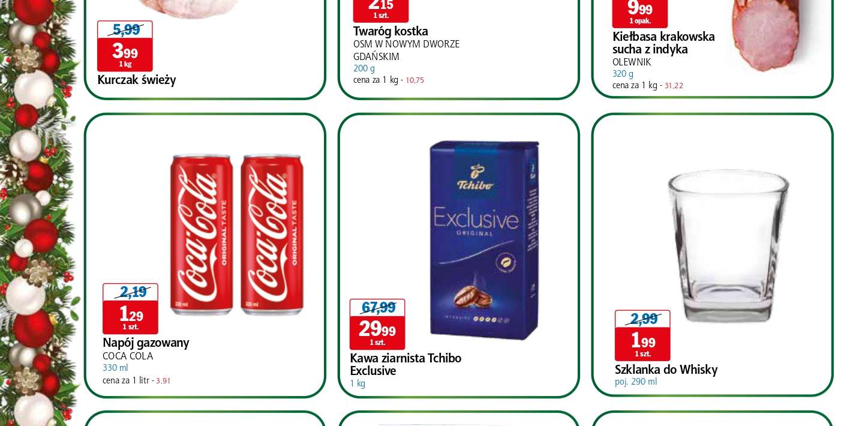Click the Christmas ornament garland border
The height and width of the screenshot is (426, 868).
click(37, 213)
